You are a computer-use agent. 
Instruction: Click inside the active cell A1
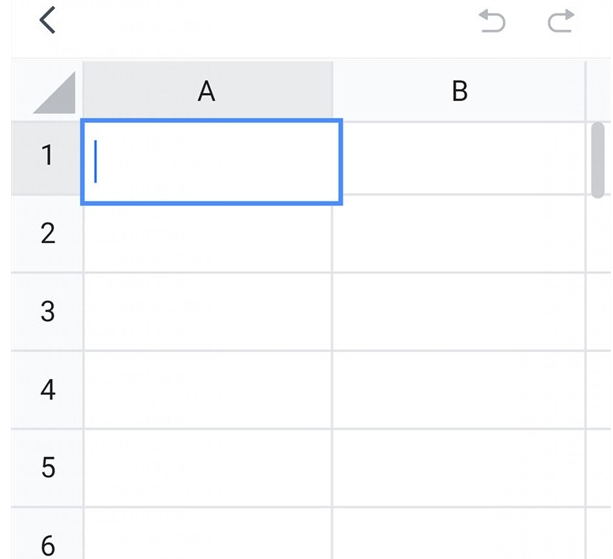(x=212, y=161)
